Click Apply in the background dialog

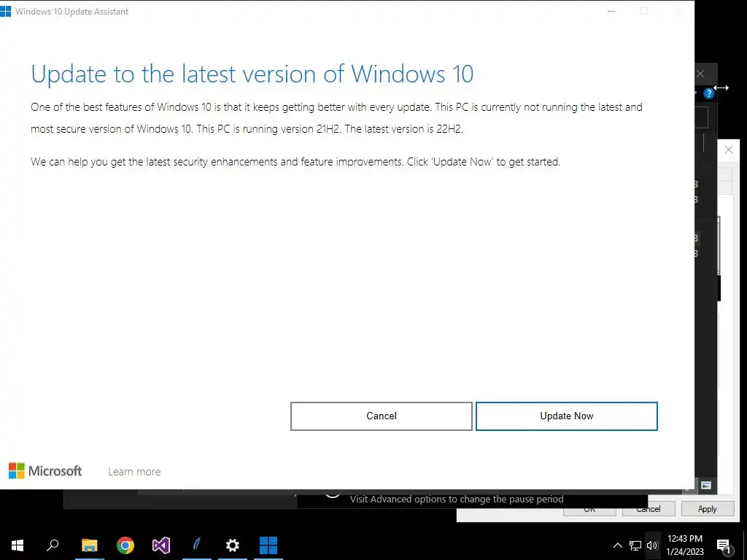[708, 508]
